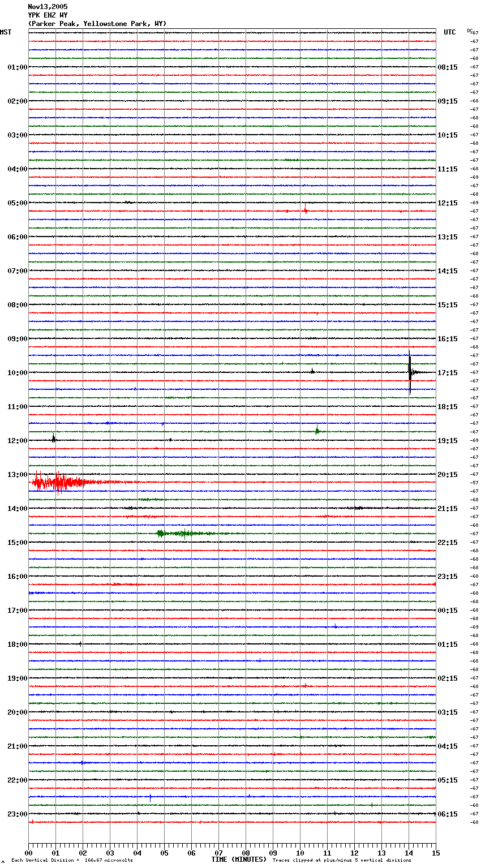Select the 18:00 MST time label
Image resolution: width=481 pixels, height=868 pixels.
coord(18,644)
